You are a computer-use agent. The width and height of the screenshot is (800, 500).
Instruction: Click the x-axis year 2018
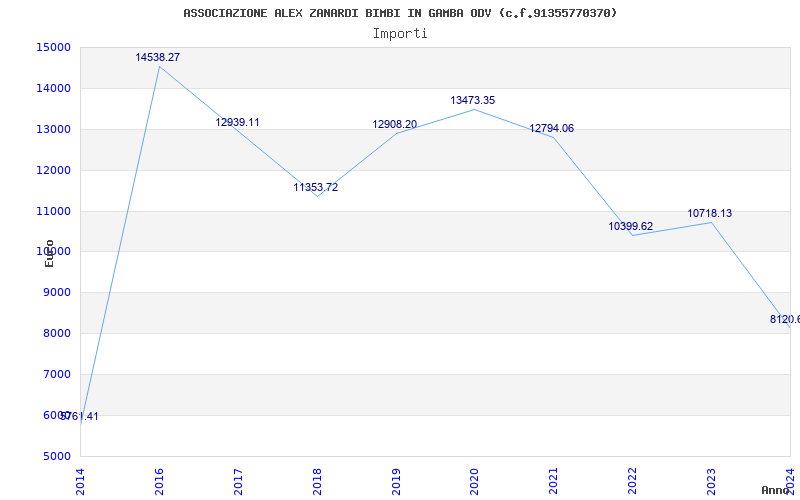tap(317, 481)
